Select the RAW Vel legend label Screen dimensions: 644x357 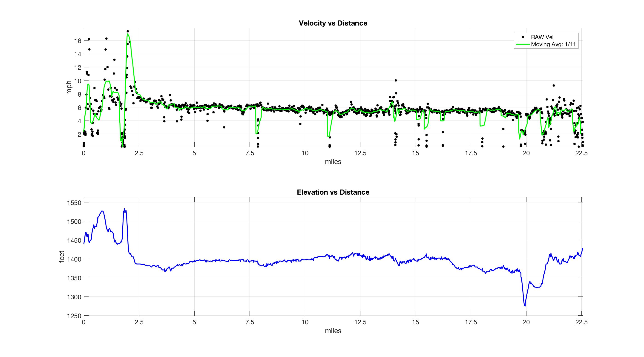(x=542, y=37)
